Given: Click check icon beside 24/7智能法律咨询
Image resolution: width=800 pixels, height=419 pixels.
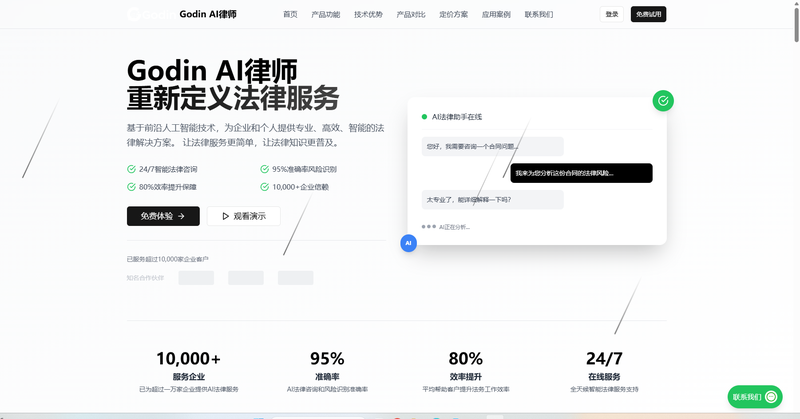Looking at the screenshot, I should (131, 169).
